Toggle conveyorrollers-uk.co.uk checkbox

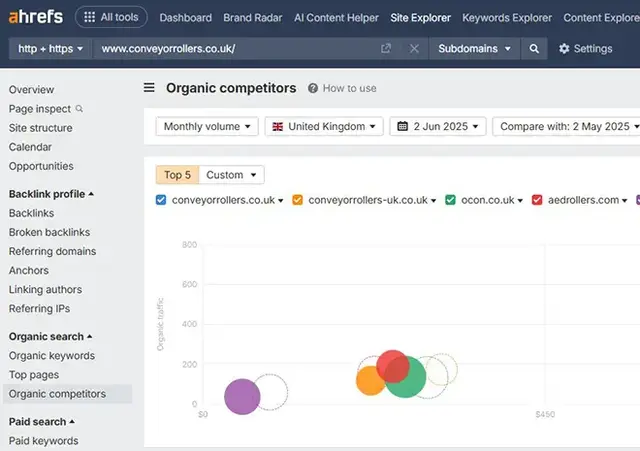298,200
